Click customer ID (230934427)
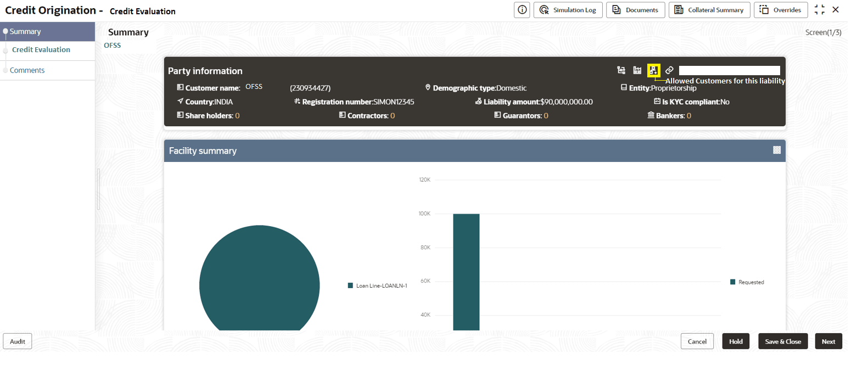The image size is (868, 365). 310,88
